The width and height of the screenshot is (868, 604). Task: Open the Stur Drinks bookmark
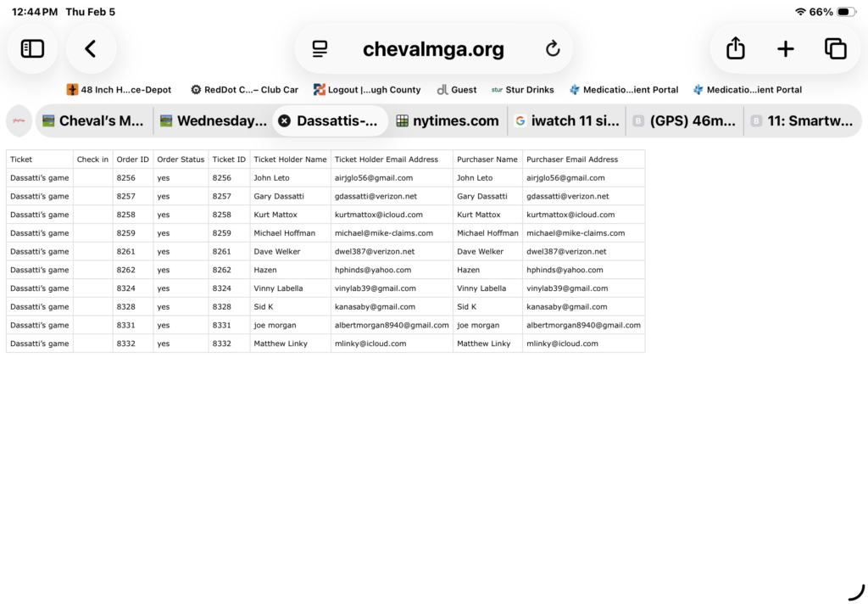522,90
